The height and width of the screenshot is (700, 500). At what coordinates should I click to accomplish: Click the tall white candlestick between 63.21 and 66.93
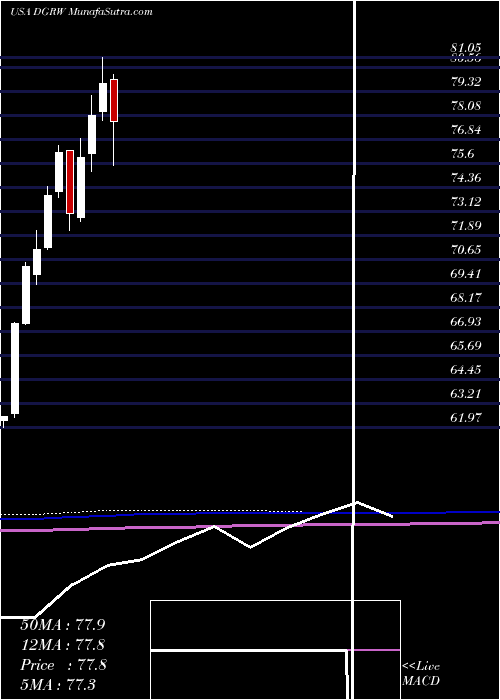pos(15,368)
